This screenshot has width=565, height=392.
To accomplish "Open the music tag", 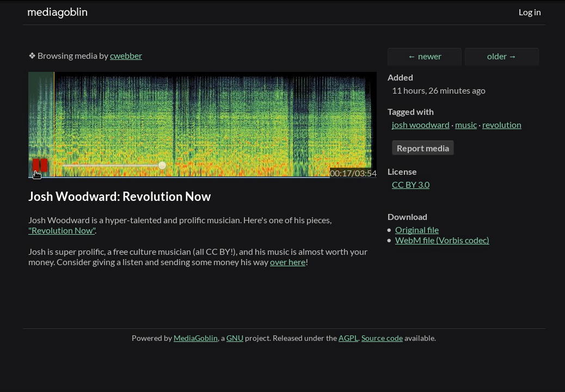I will pyautogui.click(x=466, y=125).
